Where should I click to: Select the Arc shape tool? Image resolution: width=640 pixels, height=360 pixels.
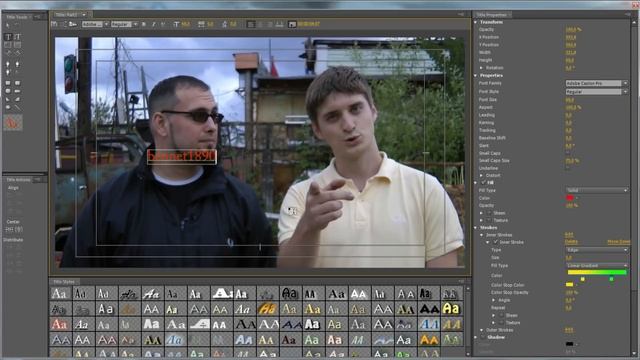coord(17,99)
